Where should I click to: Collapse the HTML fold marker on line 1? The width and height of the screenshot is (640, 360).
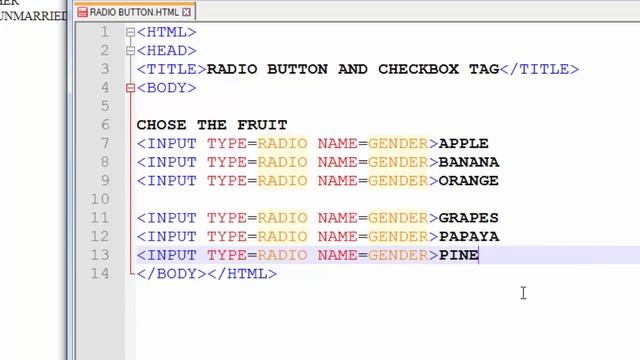coord(130,32)
